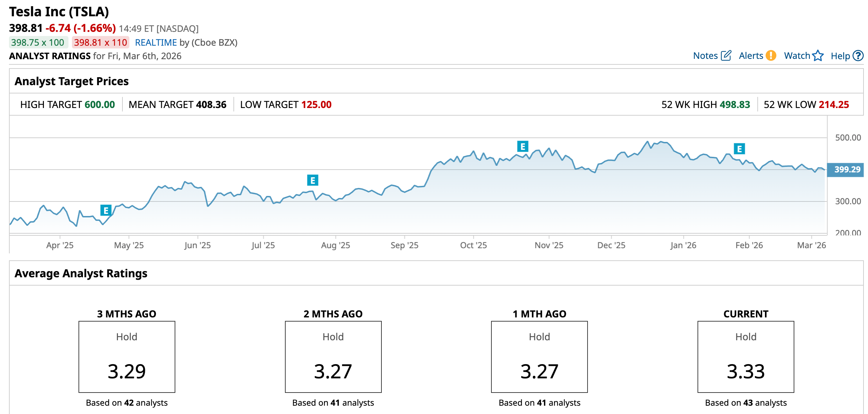Image resolution: width=868 pixels, height=414 pixels.
Task: Select the 2 MTHS AGO rating box
Action: pos(333,357)
